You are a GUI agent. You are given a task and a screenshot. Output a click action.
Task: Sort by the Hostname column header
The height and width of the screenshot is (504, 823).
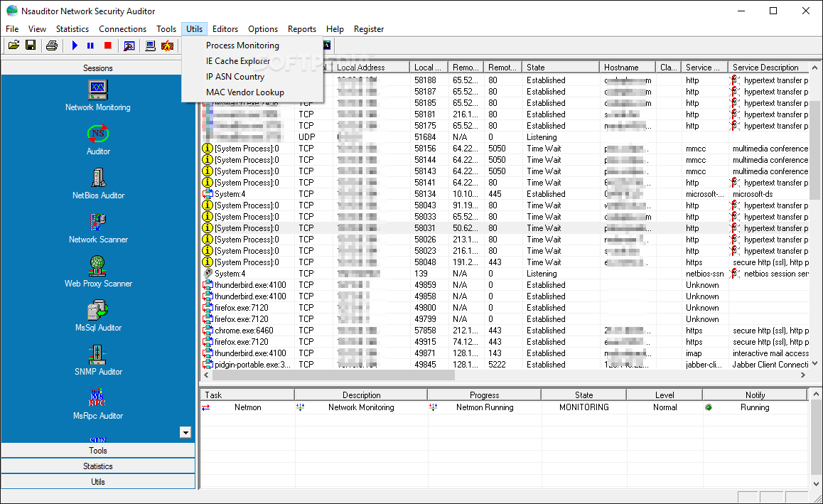pyautogui.click(x=628, y=68)
